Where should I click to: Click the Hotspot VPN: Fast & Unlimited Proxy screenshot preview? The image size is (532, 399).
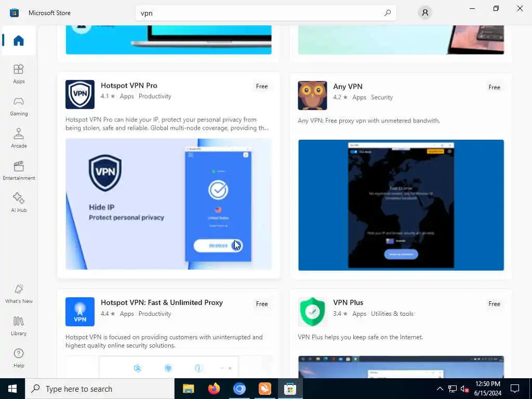(x=169, y=367)
